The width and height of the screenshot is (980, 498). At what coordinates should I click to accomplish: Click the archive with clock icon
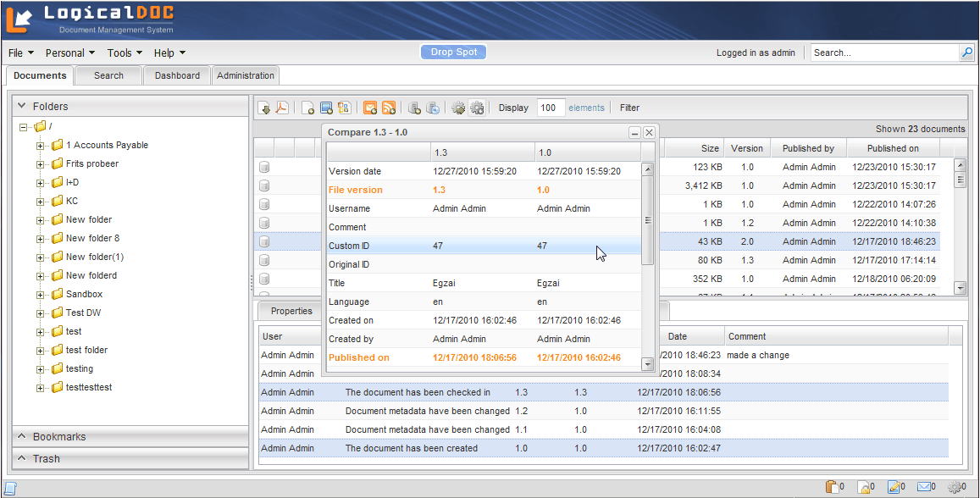[433, 108]
